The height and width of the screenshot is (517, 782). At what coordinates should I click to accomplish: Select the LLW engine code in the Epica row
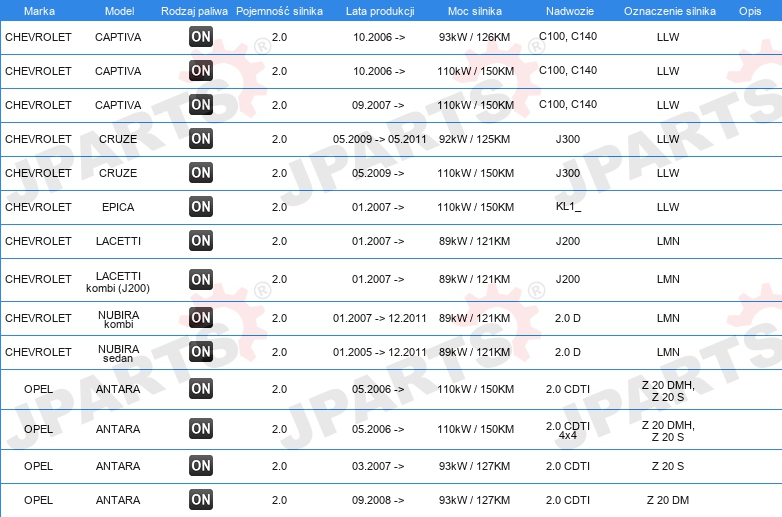tap(668, 207)
